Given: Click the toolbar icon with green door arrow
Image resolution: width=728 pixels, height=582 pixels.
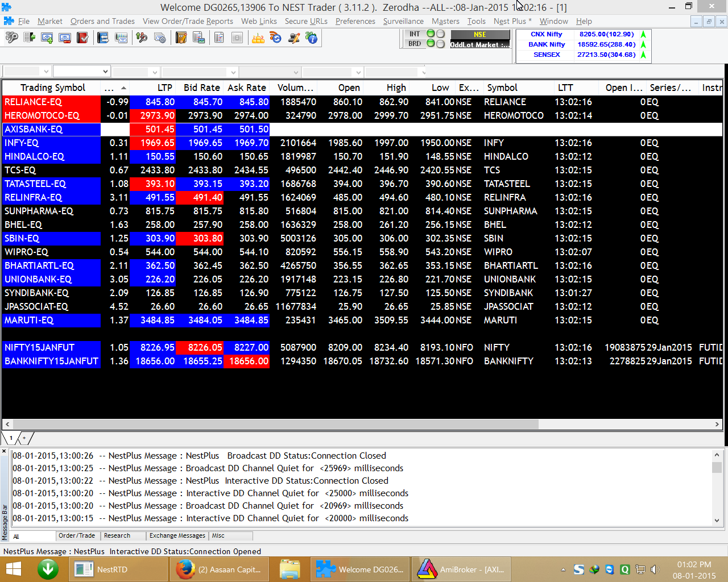Looking at the screenshot, I should [29, 38].
